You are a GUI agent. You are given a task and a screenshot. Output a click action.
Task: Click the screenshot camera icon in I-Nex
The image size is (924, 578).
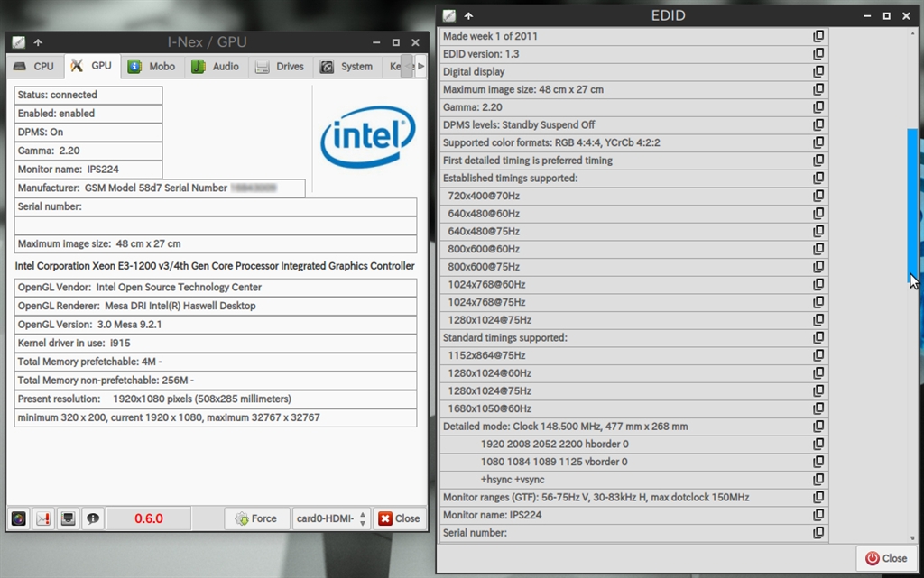[x=19, y=518]
